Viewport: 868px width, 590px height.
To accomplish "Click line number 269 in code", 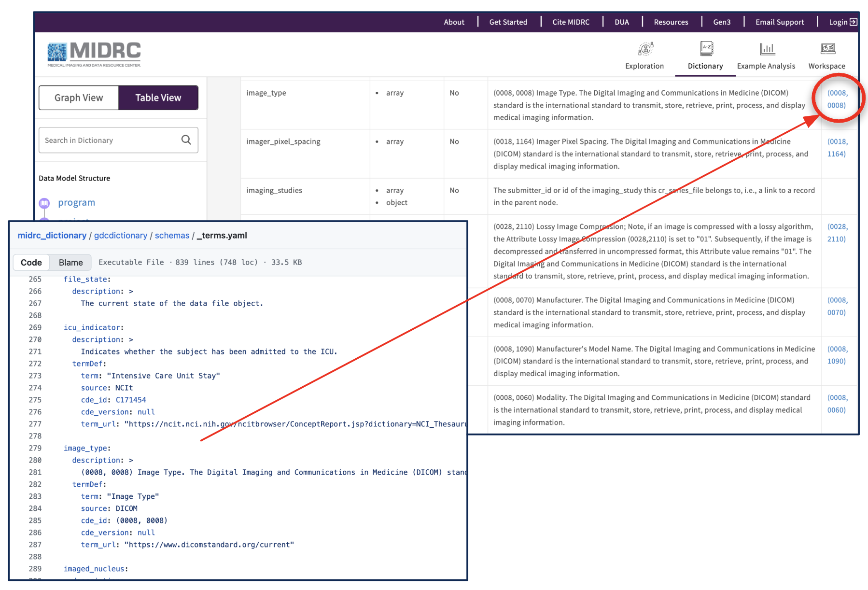I will [35, 327].
